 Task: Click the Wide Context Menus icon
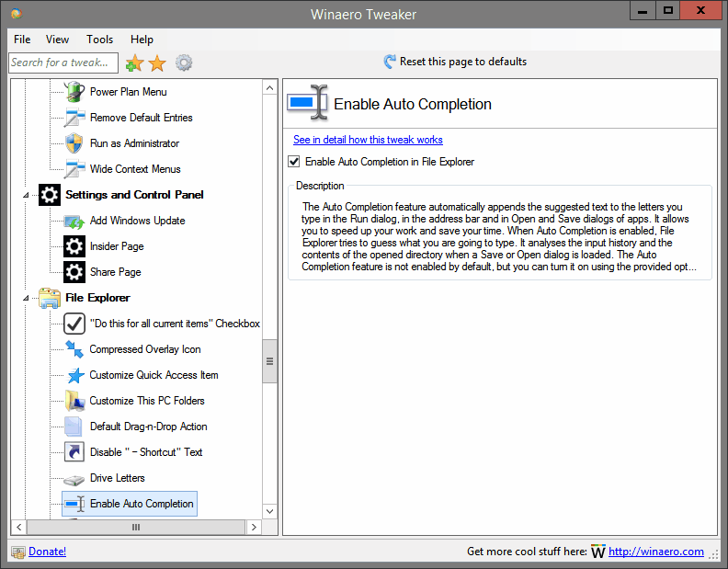tap(74, 169)
